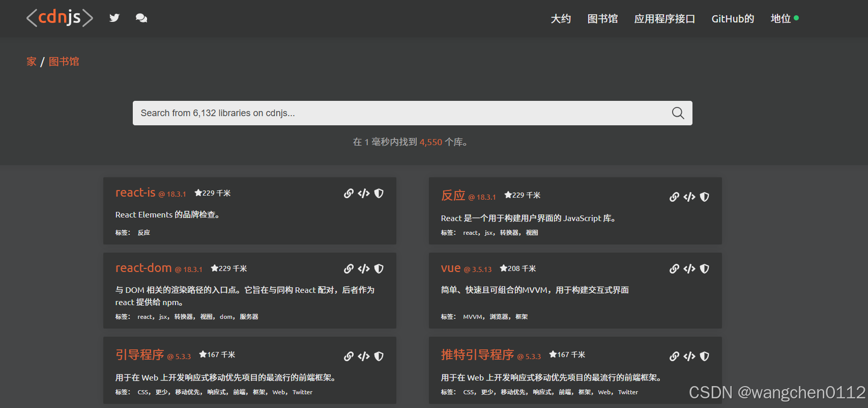Viewport: 868px width, 408px height.
Task: Open the GitHub的 nav menu item
Action: [x=733, y=19]
